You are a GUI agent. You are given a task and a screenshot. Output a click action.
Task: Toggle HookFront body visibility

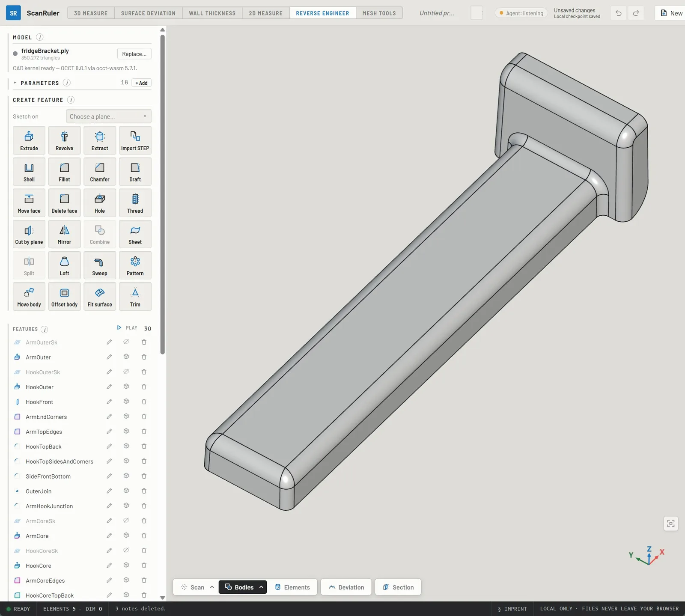coord(126,402)
